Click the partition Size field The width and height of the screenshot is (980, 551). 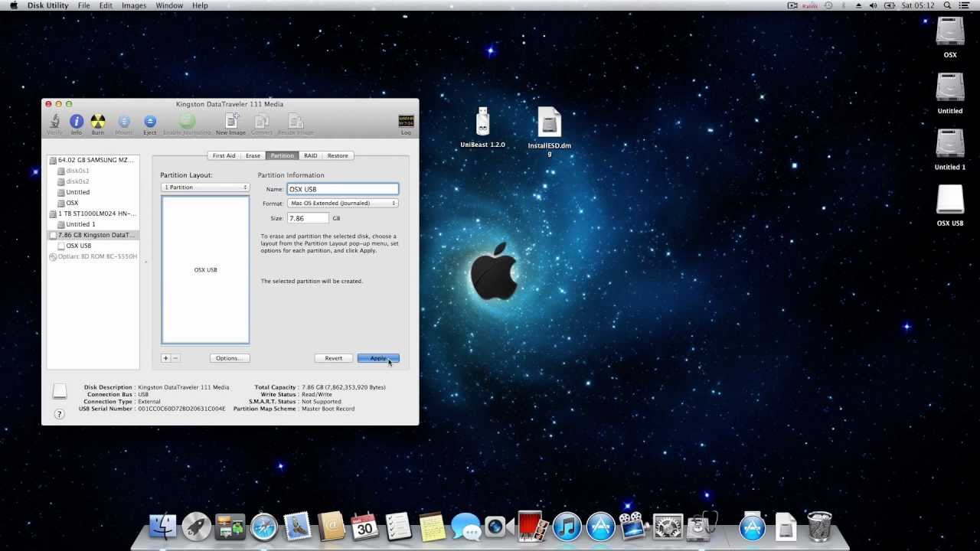tap(308, 219)
